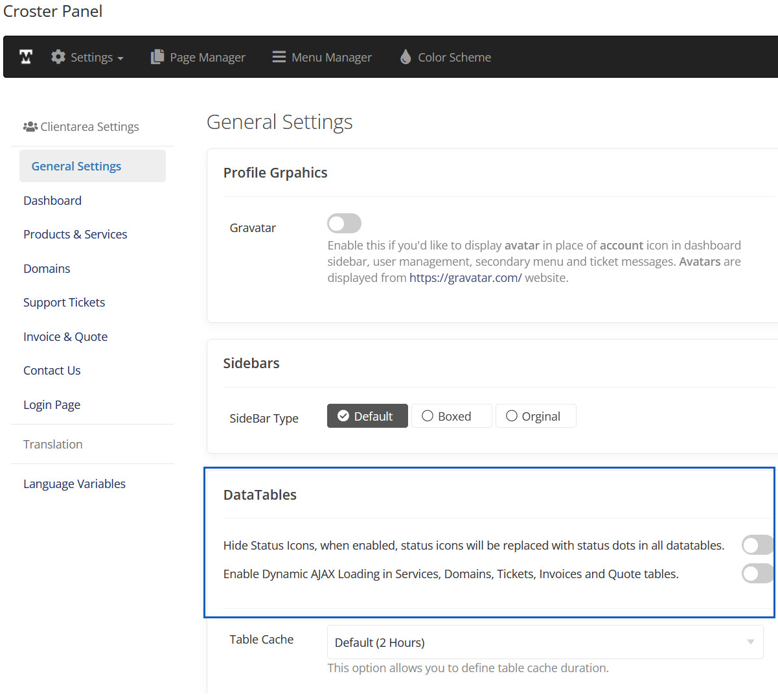Go to Products & Services settings
Image resolution: width=778 pixels, height=700 pixels.
[75, 235]
